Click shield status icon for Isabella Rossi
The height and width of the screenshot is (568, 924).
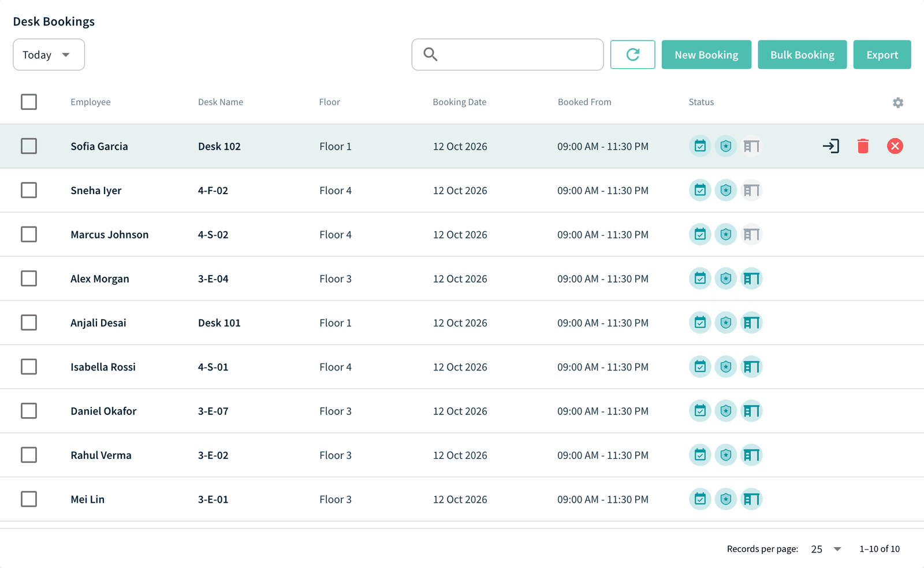(x=726, y=367)
